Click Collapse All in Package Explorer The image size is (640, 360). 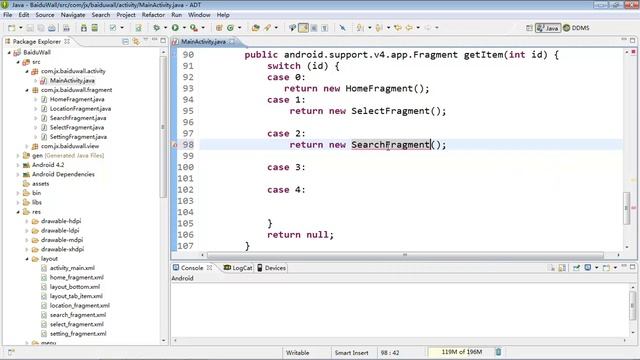point(125,41)
